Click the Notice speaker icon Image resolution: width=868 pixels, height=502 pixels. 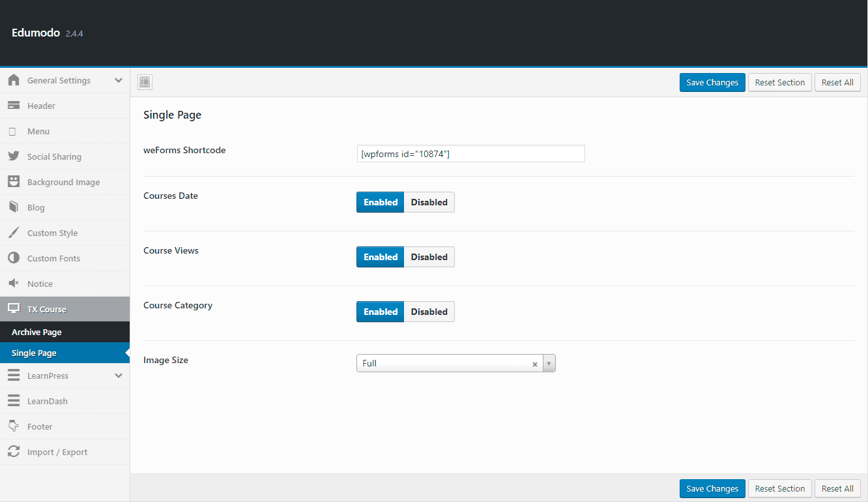coord(15,284)
